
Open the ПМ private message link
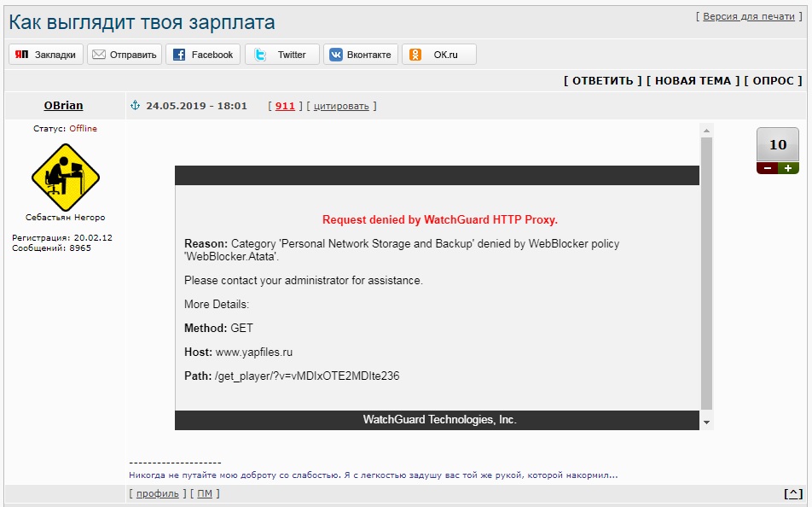(x=205, y=493)
